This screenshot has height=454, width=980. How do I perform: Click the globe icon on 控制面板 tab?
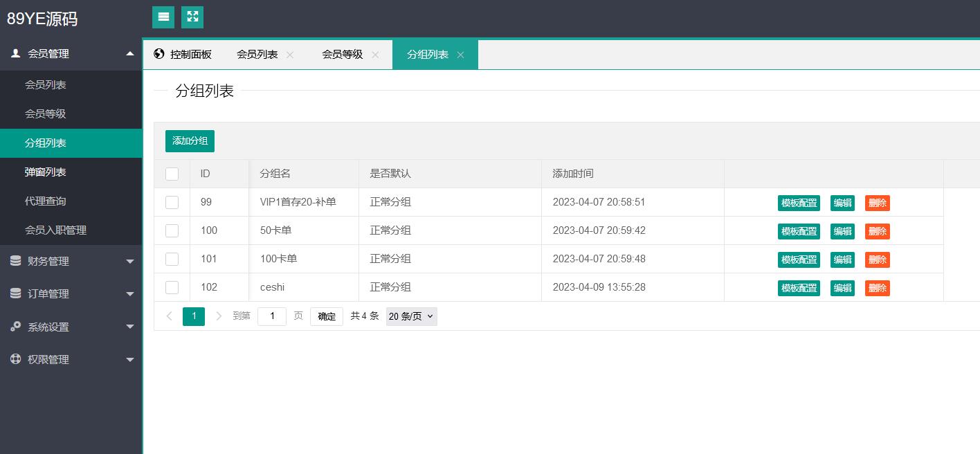click(x=159, y=54)
